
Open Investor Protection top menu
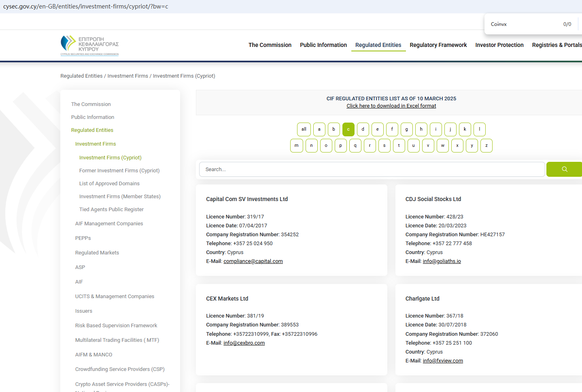(499, 45)
